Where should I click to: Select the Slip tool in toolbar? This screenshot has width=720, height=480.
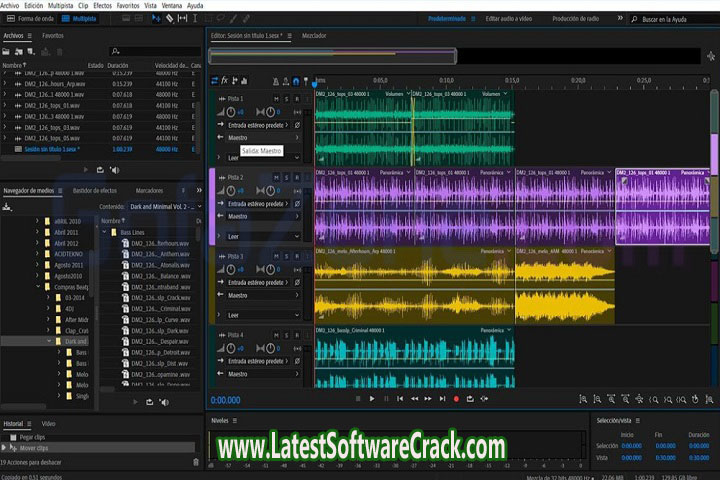click(182, 18)
